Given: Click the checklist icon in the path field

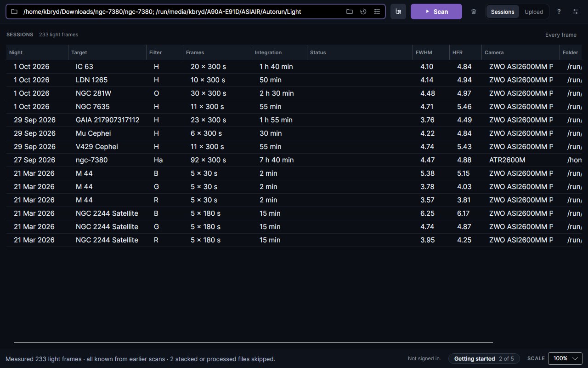Looking at the screenshot, I should pyautogui.click(x=377, y=11).
